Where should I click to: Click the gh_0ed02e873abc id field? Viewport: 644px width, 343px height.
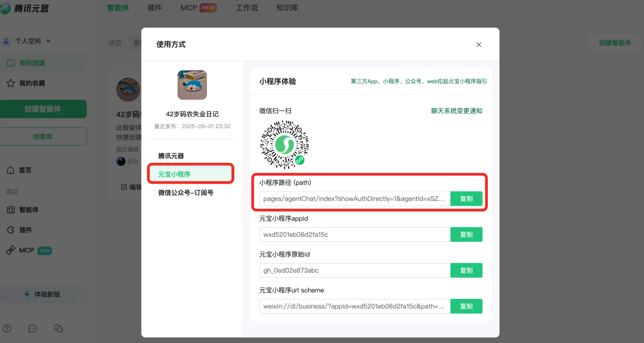(355, 270)
